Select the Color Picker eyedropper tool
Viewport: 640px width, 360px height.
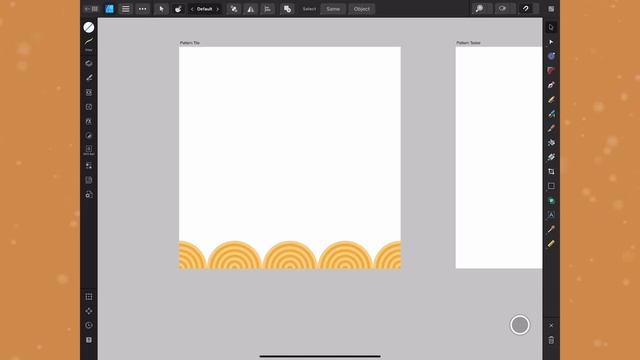(x=551, y=229)
